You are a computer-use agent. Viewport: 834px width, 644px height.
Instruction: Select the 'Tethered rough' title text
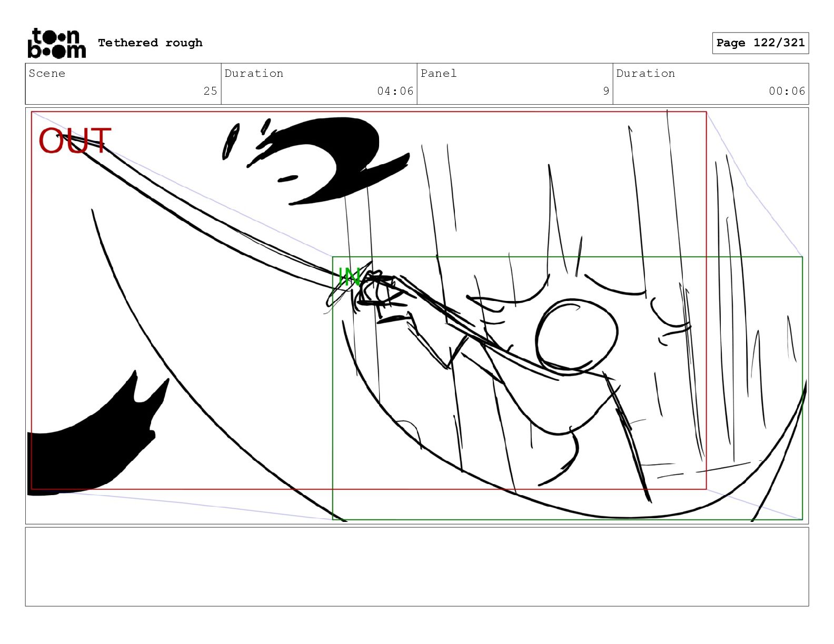(x=150, y=43)
